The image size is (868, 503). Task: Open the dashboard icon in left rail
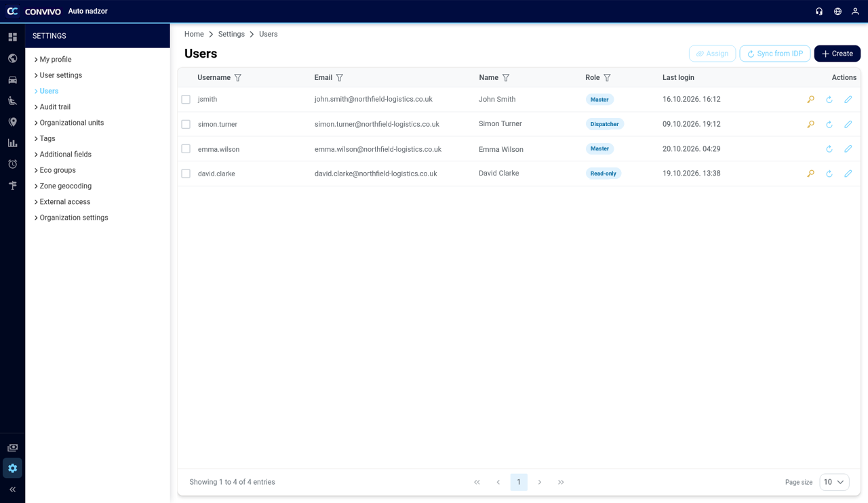[x=12, y=37]
